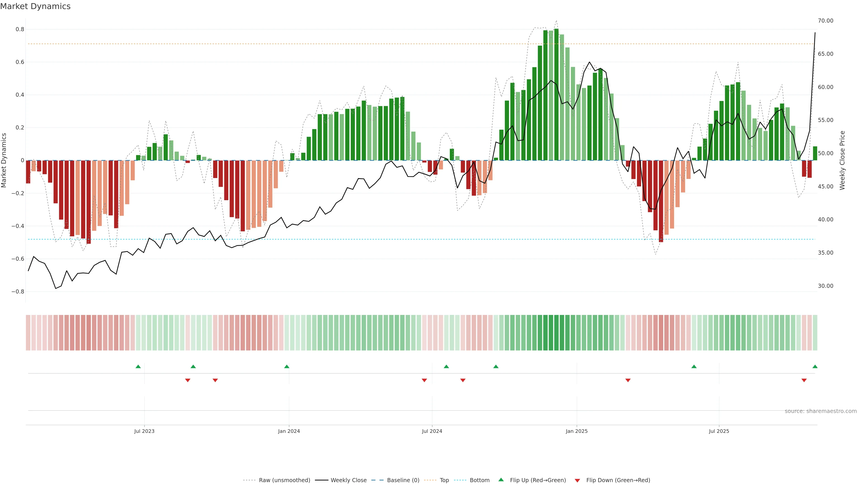The height and width of the screenshot is (488, 868).
Task: Click the green flip-up marker near June 2025
Action: point(694,366)
